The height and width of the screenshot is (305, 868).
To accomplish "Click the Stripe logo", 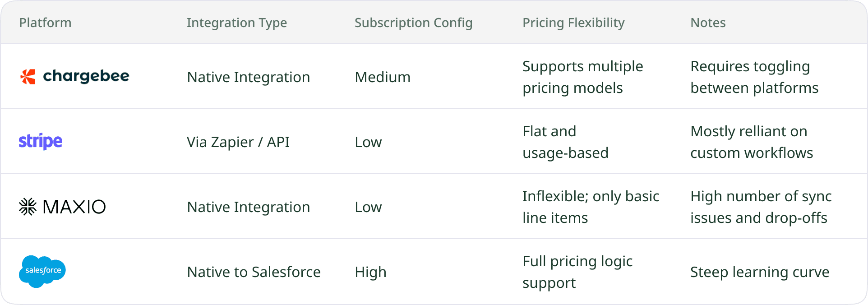I will click(41, 142).
